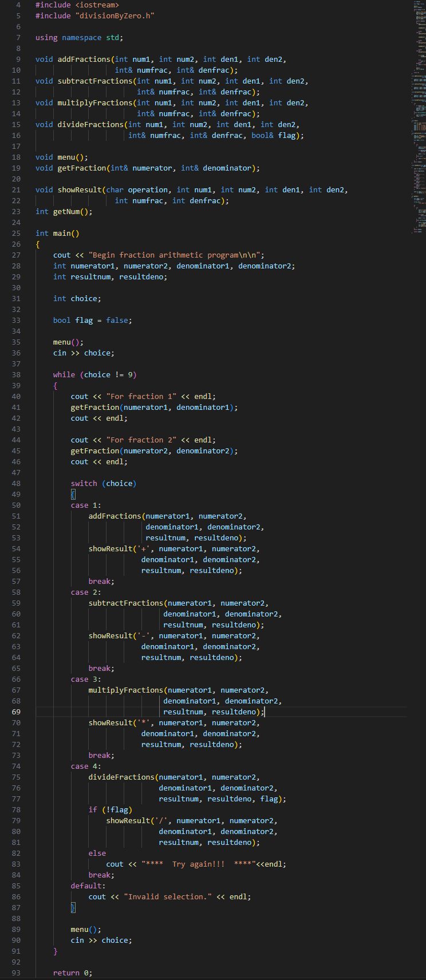
Task: Click the "using namespace std;" statement
Action: tap(79, 37)
